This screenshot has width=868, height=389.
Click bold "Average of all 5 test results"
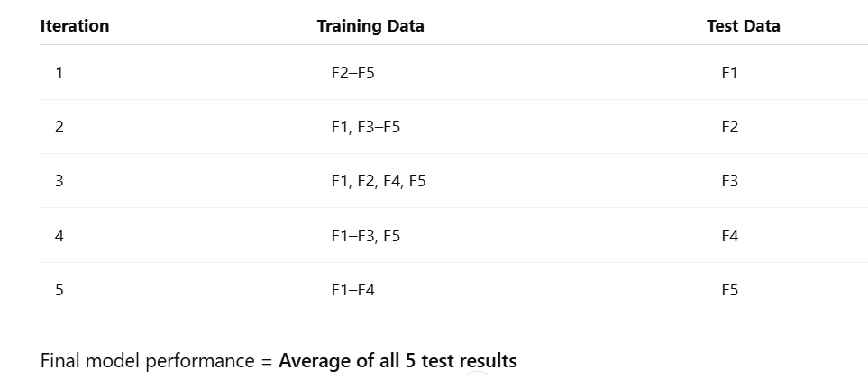coord(397,361)
